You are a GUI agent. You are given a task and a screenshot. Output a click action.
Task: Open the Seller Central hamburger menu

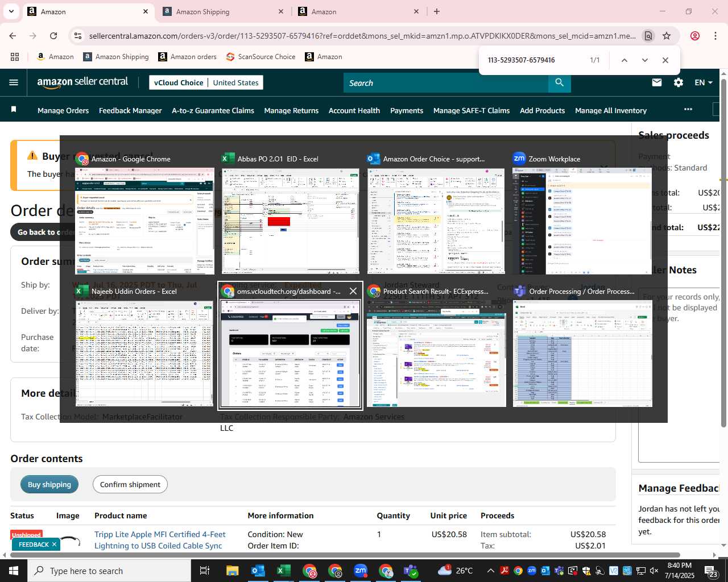click(x=14, y=82)
